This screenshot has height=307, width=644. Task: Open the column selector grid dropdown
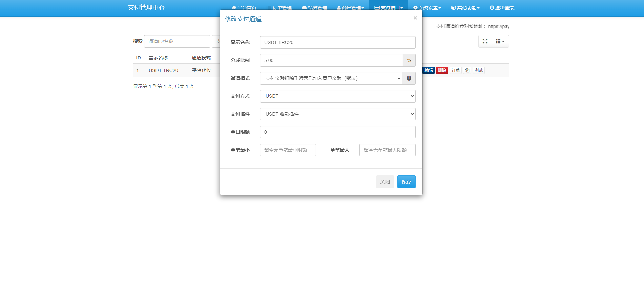point(500,41)
